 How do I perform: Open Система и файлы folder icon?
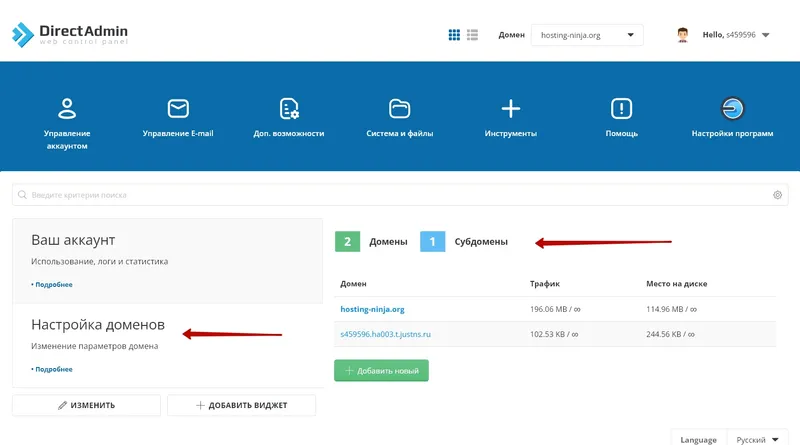(x=399, y=109)
